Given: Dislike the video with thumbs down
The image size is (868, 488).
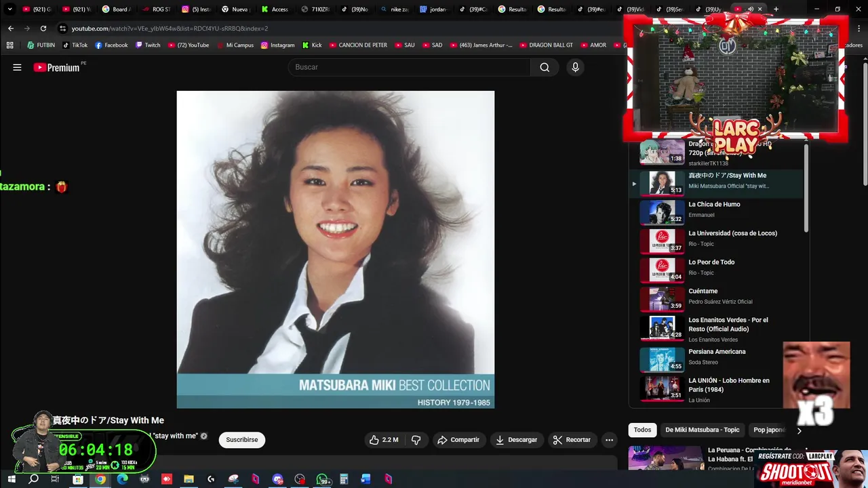Looking at the screenshot, I should [x=416, y=440].
